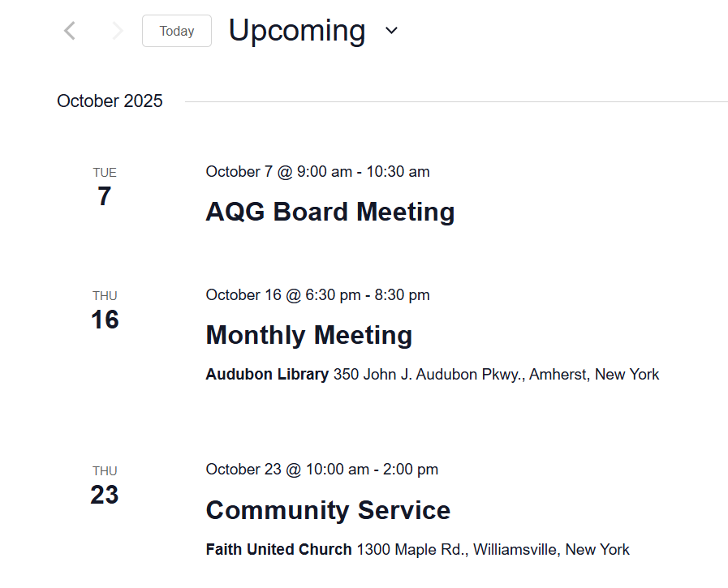Click the Audubon Library venue name
Image resolution: width=728 pixels, height=588 pixels.
point(267,375)
